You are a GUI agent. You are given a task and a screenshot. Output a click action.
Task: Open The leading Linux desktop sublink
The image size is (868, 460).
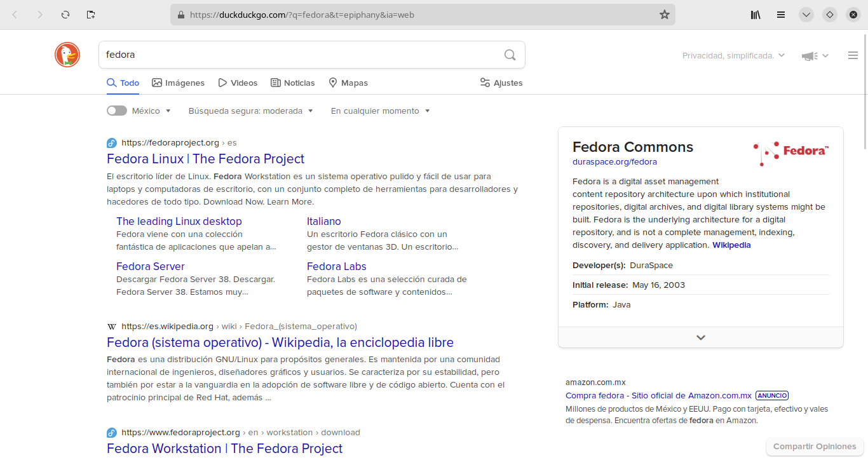(179, 221)
